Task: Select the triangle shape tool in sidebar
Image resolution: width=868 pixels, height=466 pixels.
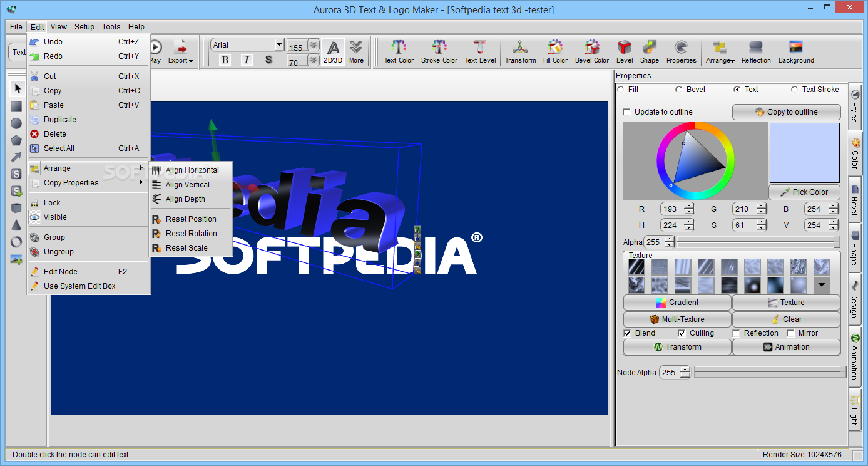Action: pyautogui.click(x=17, y=225)
